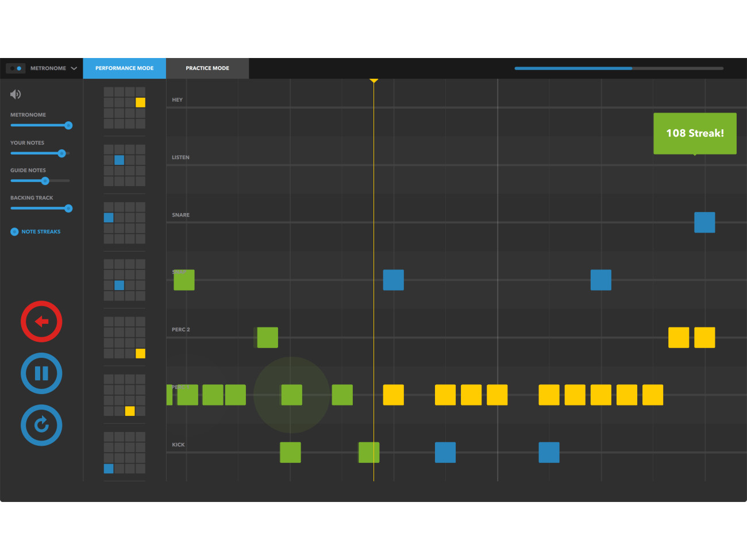Switch to Performance Mode tab

(124, 68)
